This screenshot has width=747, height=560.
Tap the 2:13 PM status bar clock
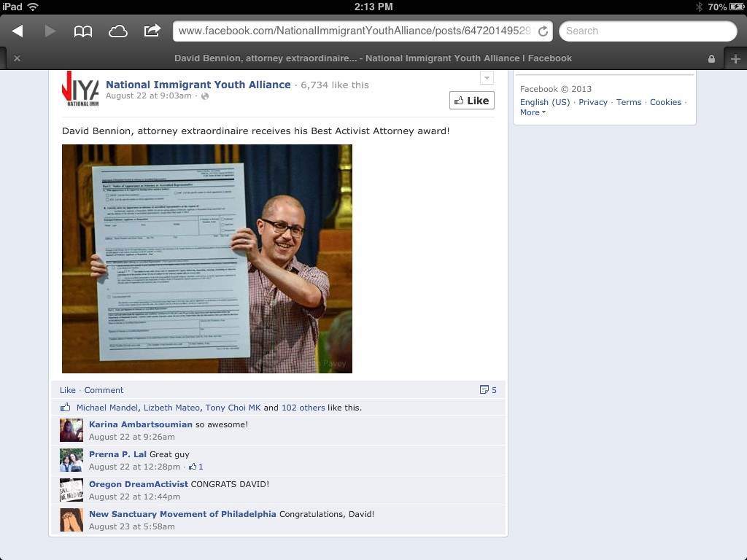pyautogui.click(x=373, y=7)
